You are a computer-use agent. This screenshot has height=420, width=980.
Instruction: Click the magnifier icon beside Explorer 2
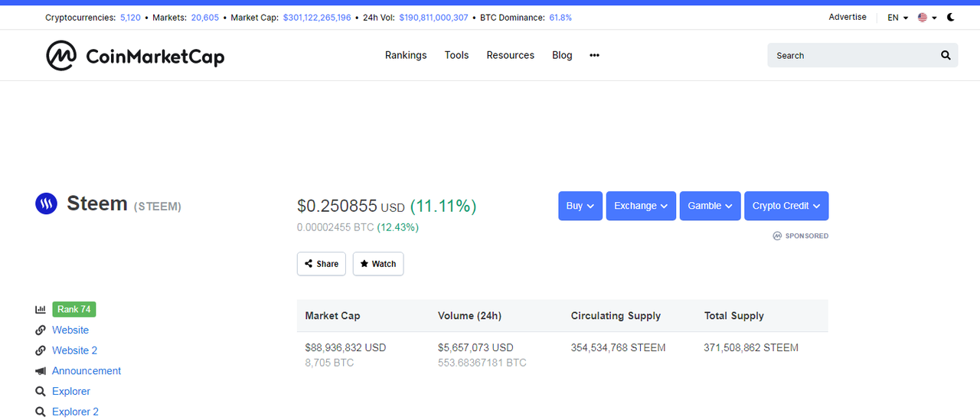(41, 412)
